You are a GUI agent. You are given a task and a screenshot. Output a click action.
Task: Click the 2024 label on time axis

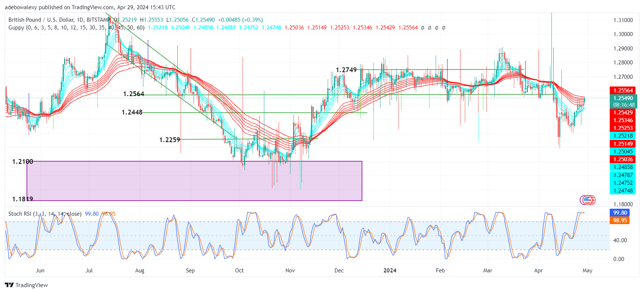390,271
